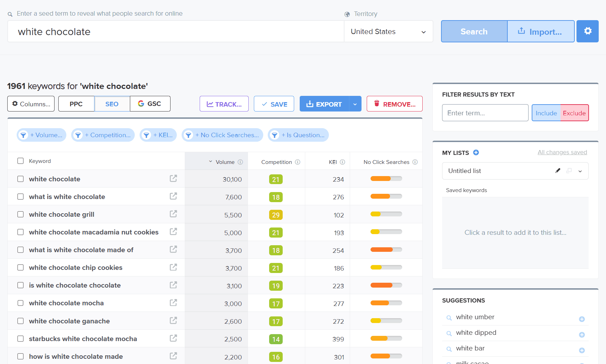This screenshot has width=606, height=364.
Task: Click the seed term search input
Action: point(176,32)
